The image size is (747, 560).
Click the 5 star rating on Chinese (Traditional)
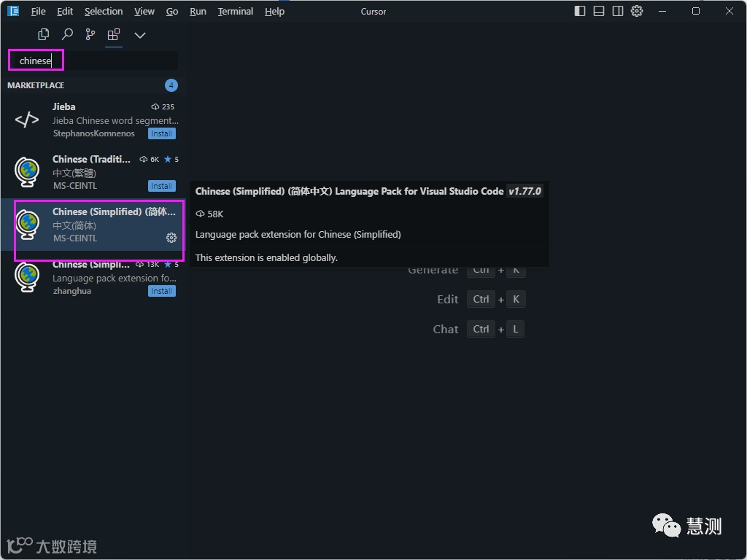point(171,159)
